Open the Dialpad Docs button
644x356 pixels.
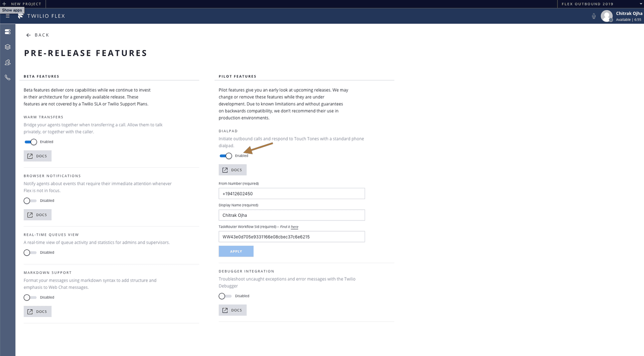pos(233,170)
